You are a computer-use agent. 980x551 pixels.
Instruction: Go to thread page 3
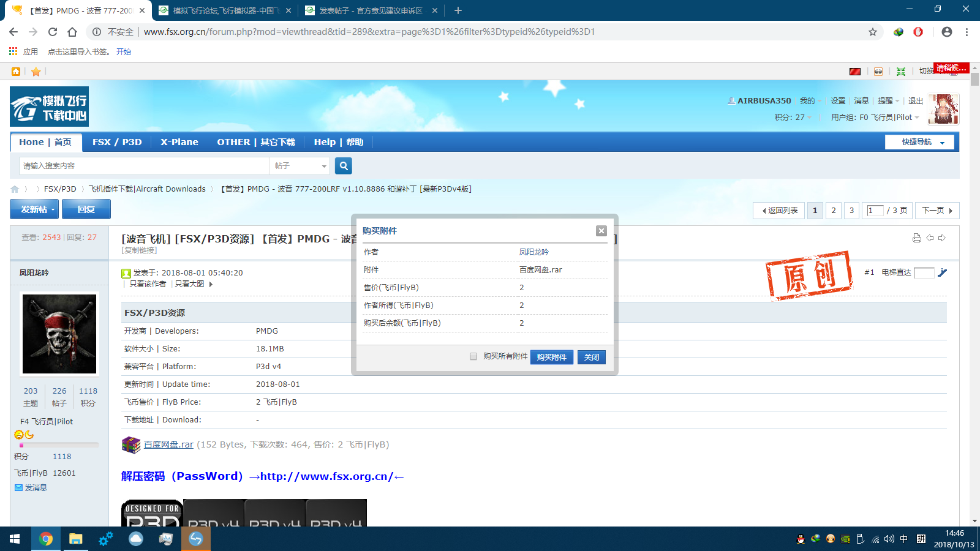pos(851,211)
